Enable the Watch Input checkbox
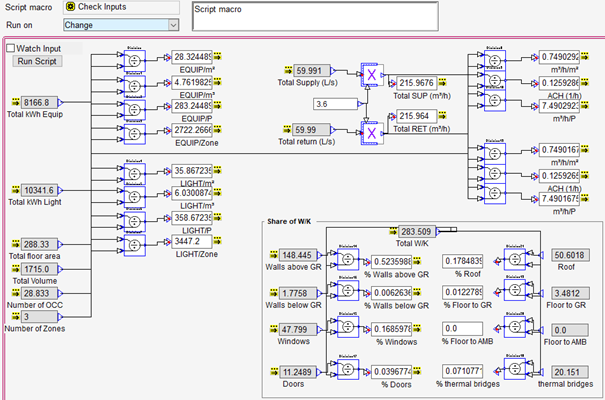This screenshot has height=400, width=605. [11, 47]
